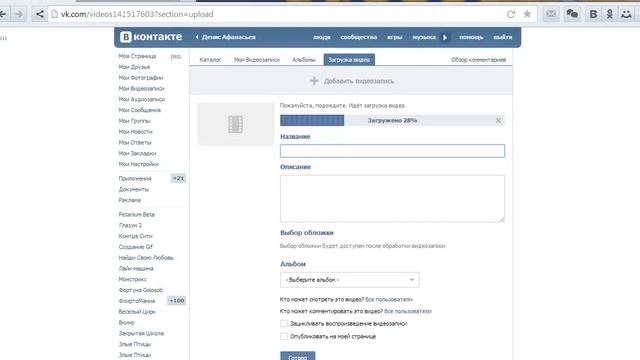Click the Описание text area

click(x=392, y=199)
